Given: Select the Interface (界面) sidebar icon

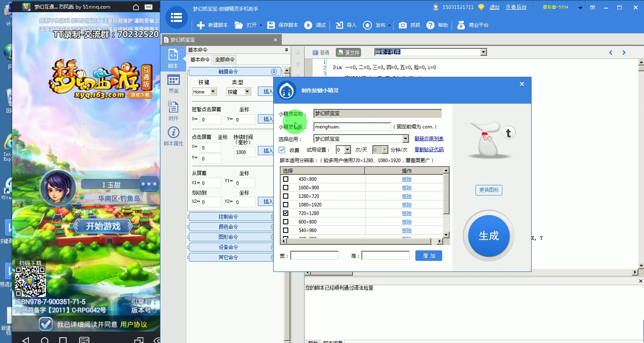Looking at the screenshot, I should click(x=173, y=84).
